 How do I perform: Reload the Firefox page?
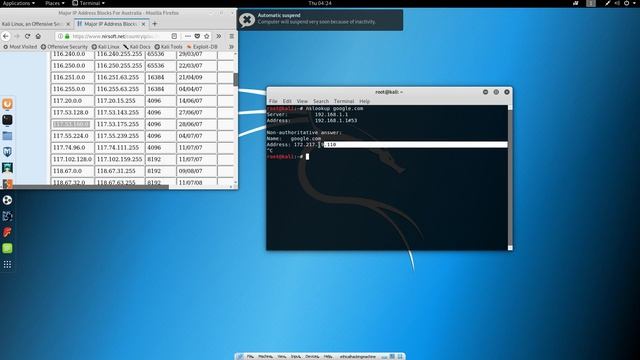27,36
